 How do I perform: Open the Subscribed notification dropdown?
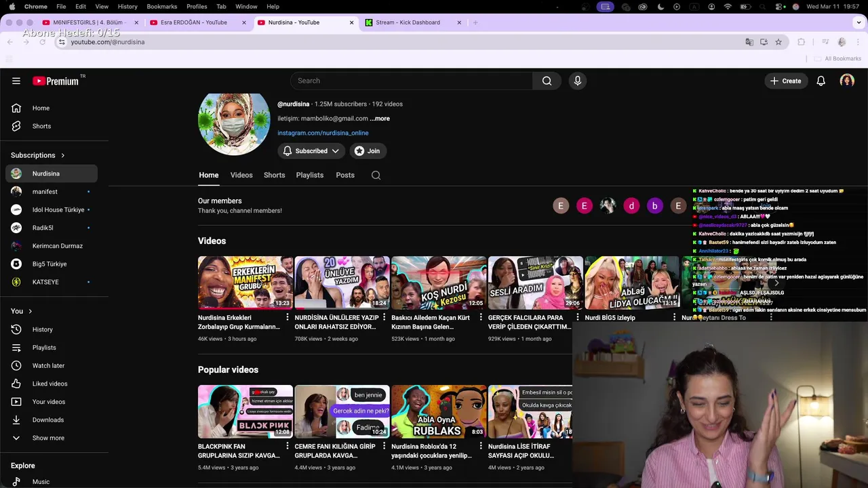tap(311, 151)
